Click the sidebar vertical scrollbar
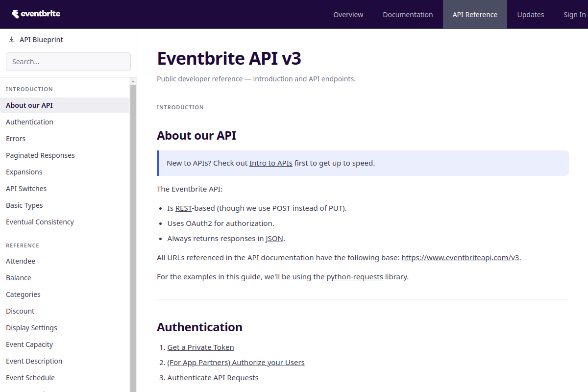Viewport: 588px width, 392px height. coord(133,237)
